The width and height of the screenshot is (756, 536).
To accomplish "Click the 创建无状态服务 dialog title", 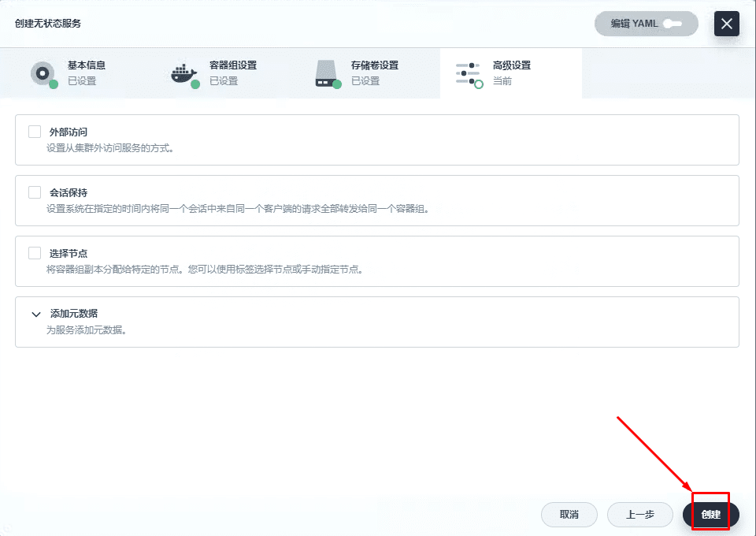I will [48, 24].
